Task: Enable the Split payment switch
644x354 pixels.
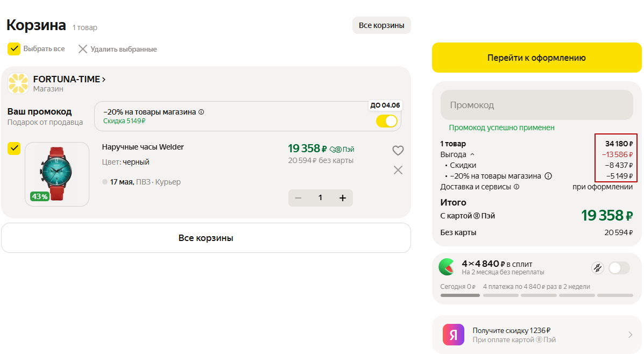Action: tap(619, 268)
